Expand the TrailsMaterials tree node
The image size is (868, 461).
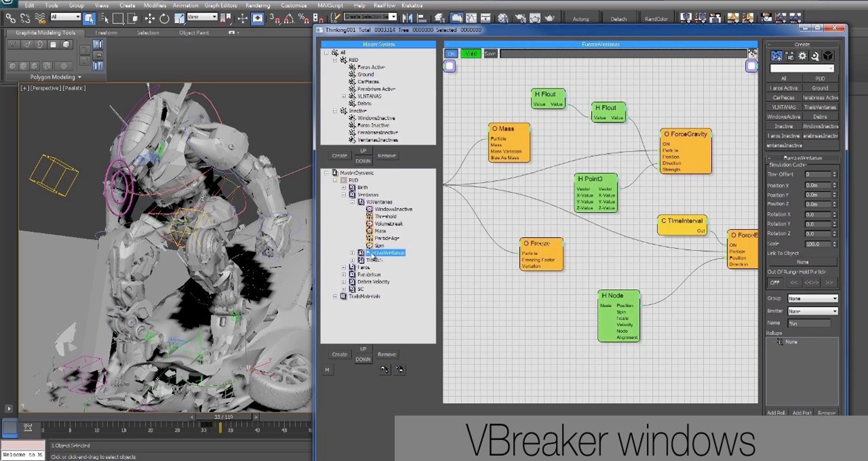coord(335,296)
